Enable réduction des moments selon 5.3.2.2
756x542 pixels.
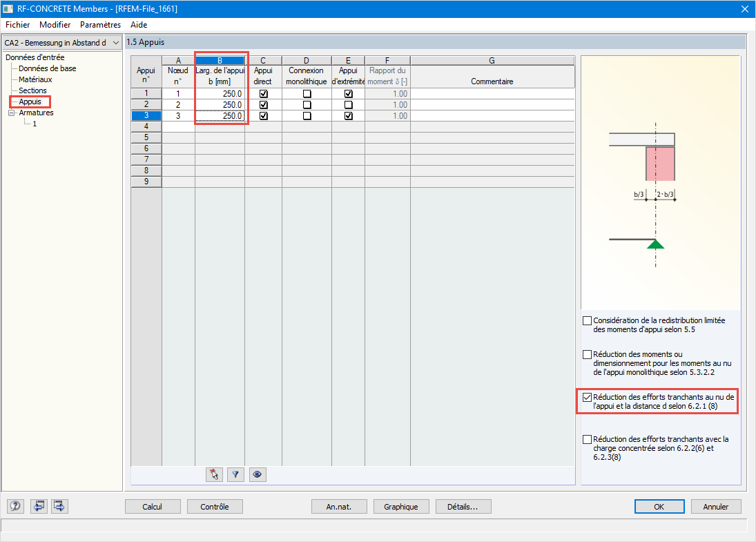[587, 354]
